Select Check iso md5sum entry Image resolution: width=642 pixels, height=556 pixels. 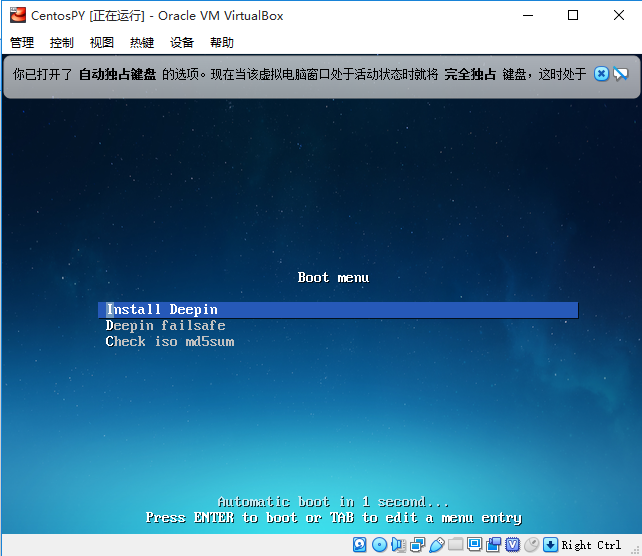coord(170,341)
